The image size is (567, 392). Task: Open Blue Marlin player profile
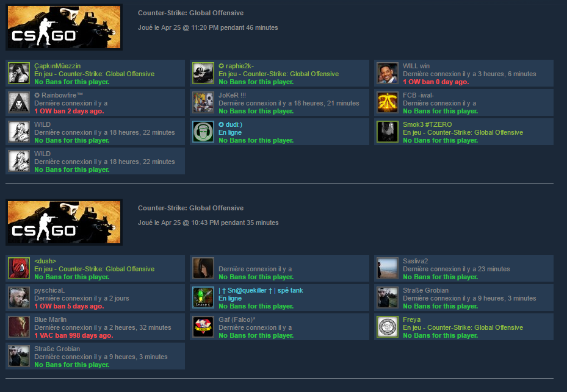click(50, 319)
